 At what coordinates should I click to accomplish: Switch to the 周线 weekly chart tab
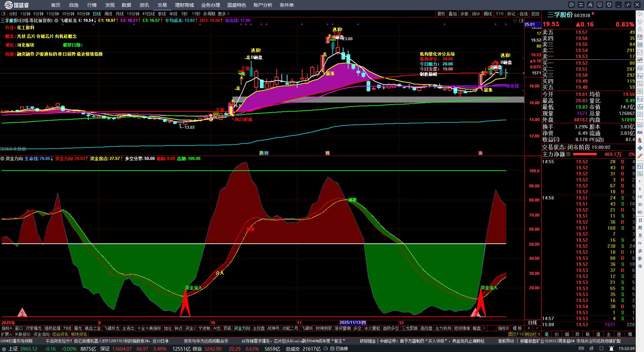tap(108, 14)
